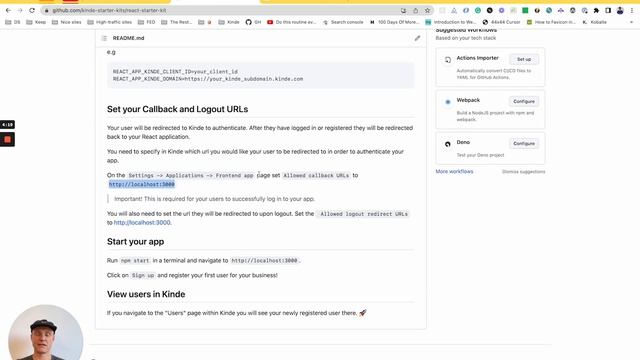Open the Keep bookmarks folder

(36, 22)
